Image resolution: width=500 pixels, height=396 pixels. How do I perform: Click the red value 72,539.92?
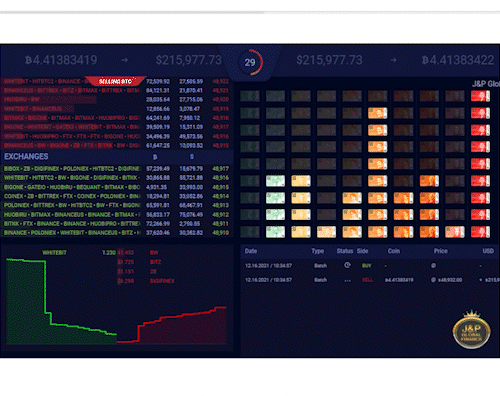point(158,81)
